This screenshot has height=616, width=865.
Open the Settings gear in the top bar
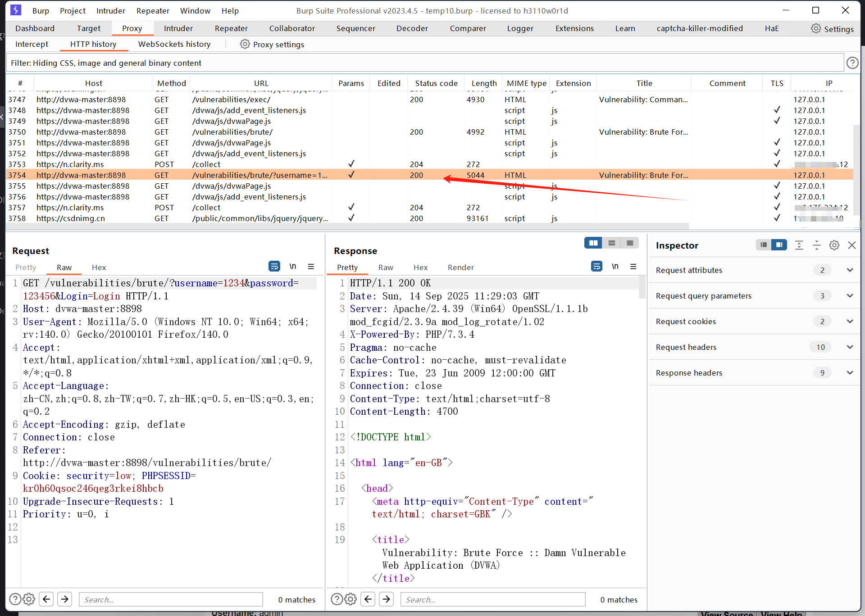[832, 29]
